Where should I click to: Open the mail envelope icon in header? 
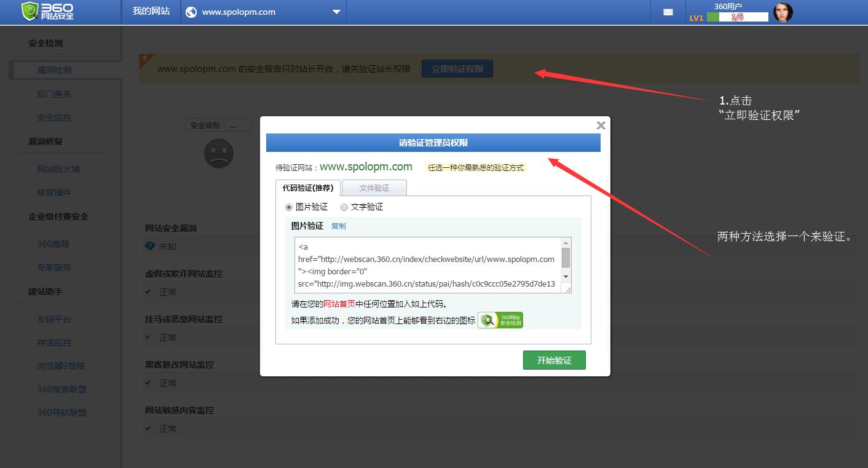(x=668, y=12)
